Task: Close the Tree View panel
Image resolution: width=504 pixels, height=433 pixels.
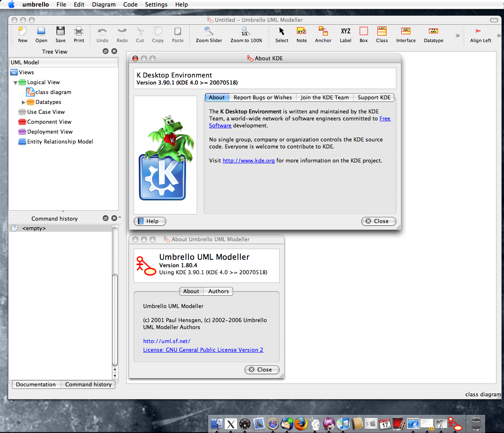Action: coord(114,51)
